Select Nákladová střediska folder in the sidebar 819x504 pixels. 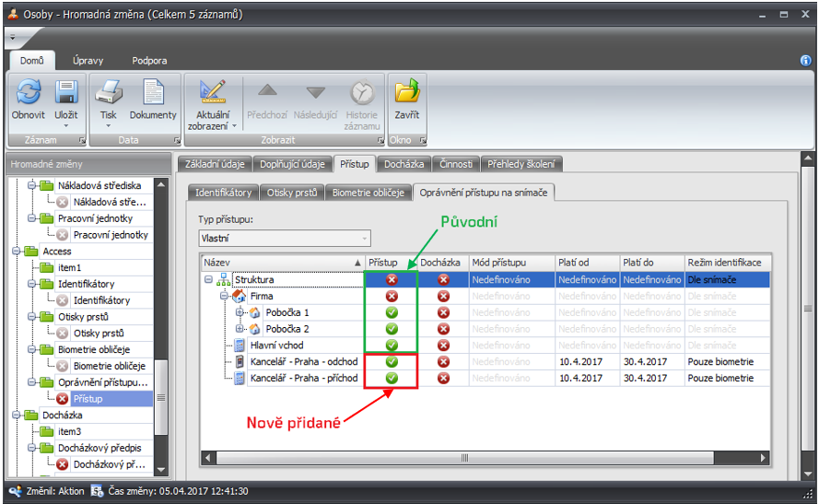tap(99, 185)
